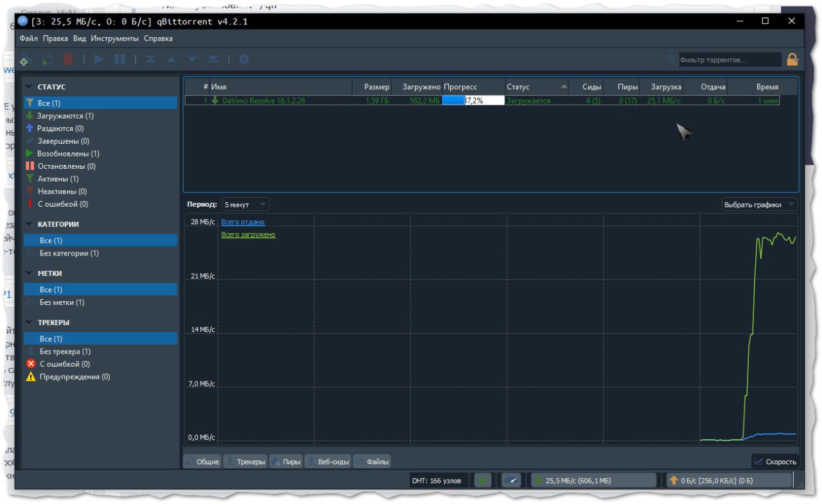Viewport: 822px width, 504px height.
Task: Open the Период 5 минут dropdown
Action: click(x=245, y=204)
